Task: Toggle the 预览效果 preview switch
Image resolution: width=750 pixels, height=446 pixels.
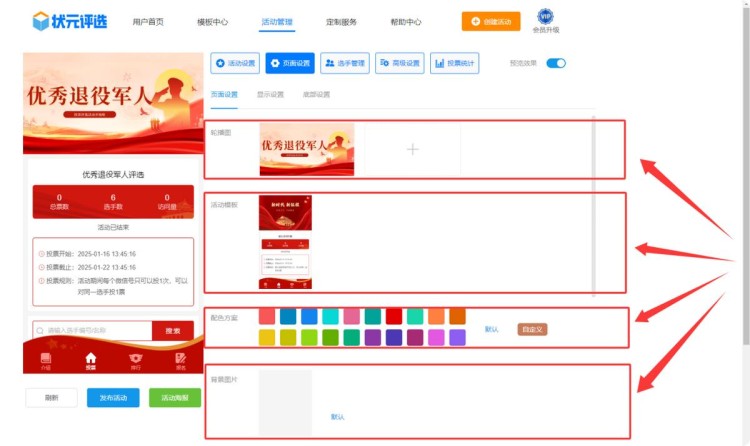Action: click(x=556, y=63)
